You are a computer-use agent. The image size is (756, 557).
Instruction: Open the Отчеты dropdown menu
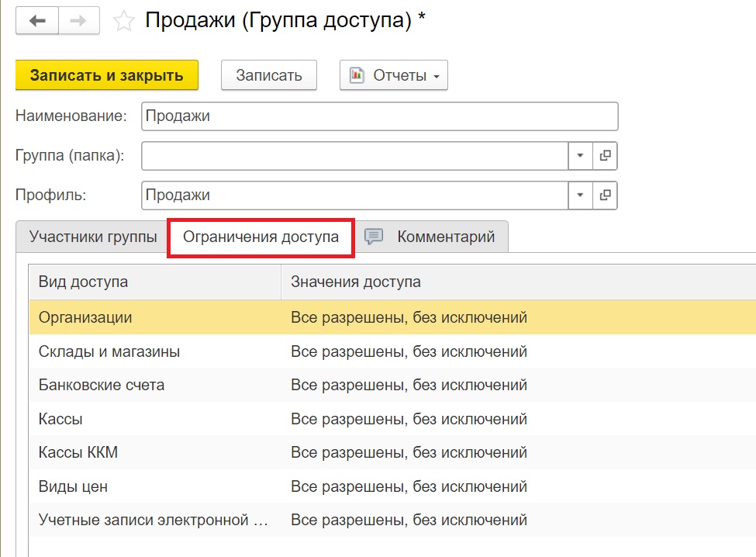394,75
